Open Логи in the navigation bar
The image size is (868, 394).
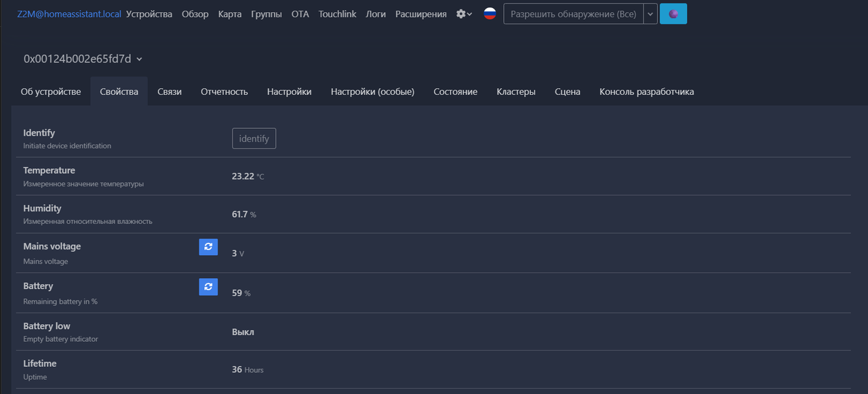(376, 14)
